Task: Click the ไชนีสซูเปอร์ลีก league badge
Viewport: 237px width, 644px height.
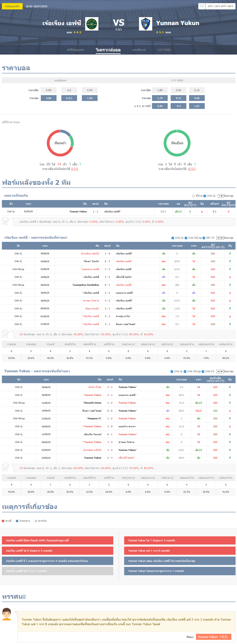Action: [12, 6]
